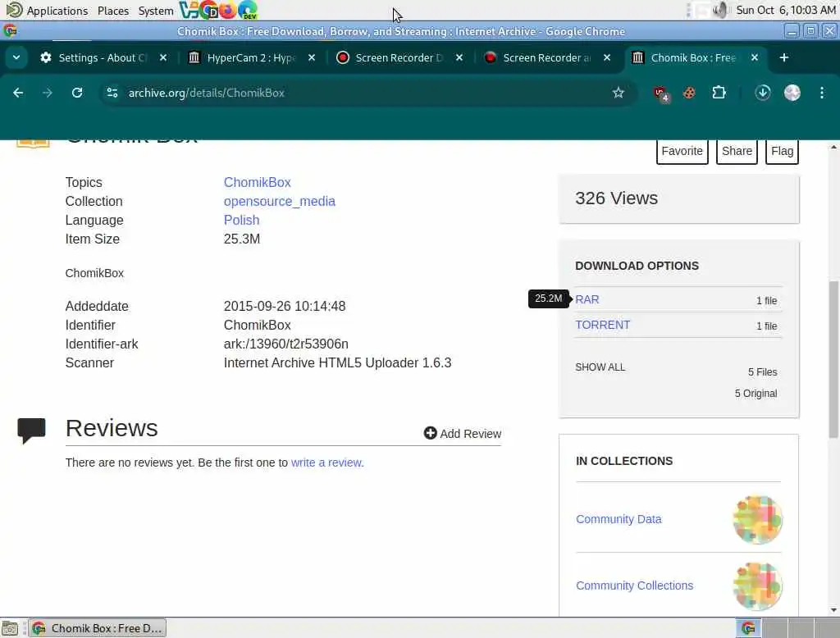The height and width of the screenshot is (638, 840).
Task: Click the Share button
Action: [x=737, y=151]
